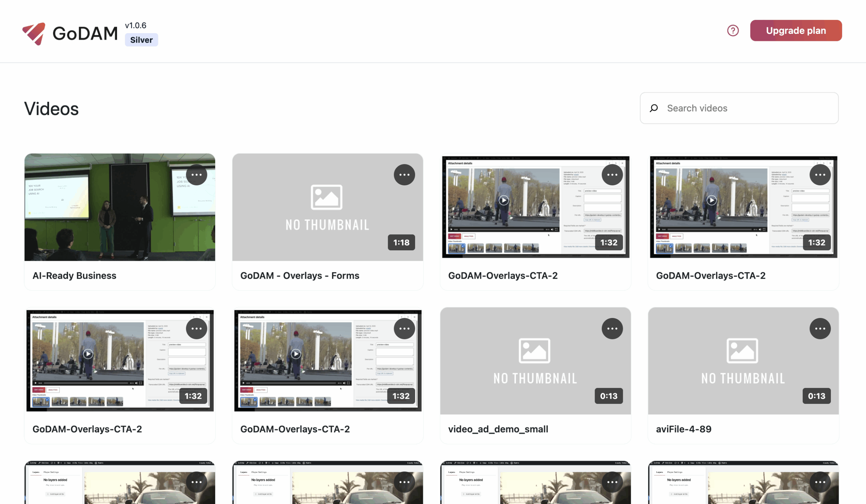The height and width of the screenshot is (504, 866).
Task: Click the 1:18 duration badge
Action: tap(401, 243)
